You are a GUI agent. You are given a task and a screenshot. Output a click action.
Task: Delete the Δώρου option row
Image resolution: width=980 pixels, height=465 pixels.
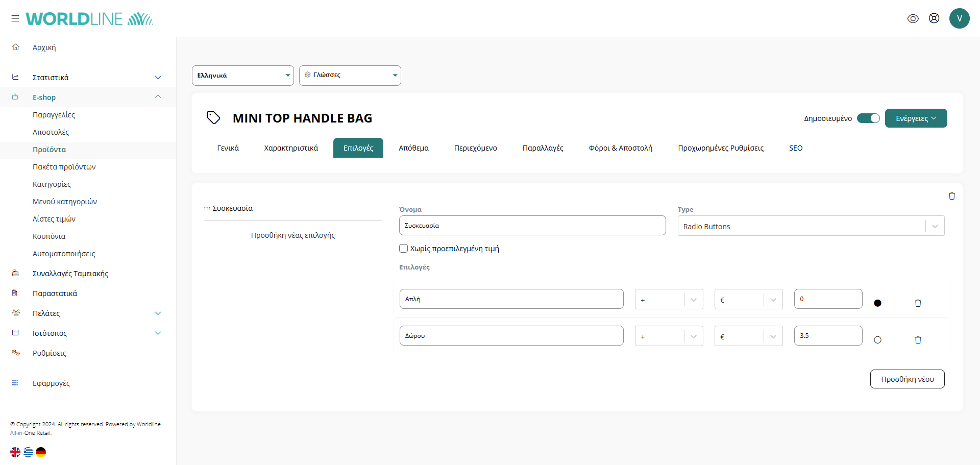[x=918, y=340]
